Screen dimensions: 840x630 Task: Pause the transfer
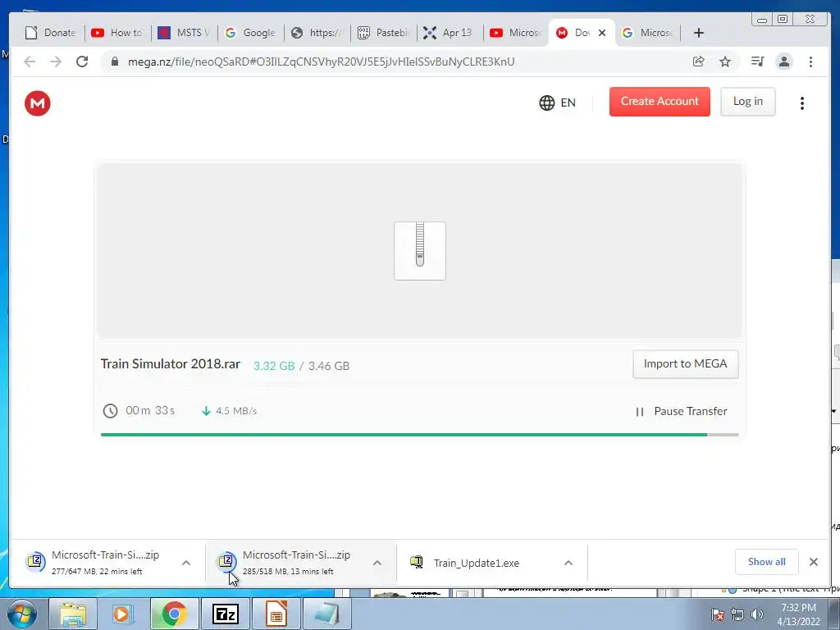click(x=681, y=411)
